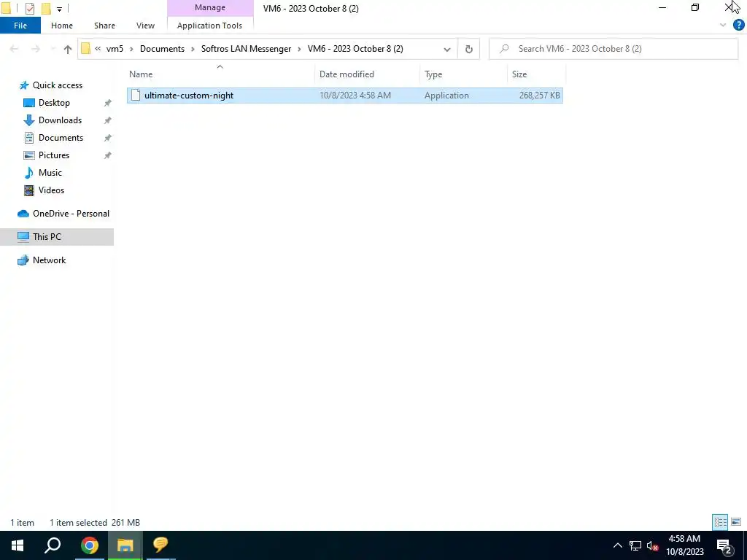747x560 pixels.
Task: Click the New folder quick access icon
Action: [x=46, y=8]
